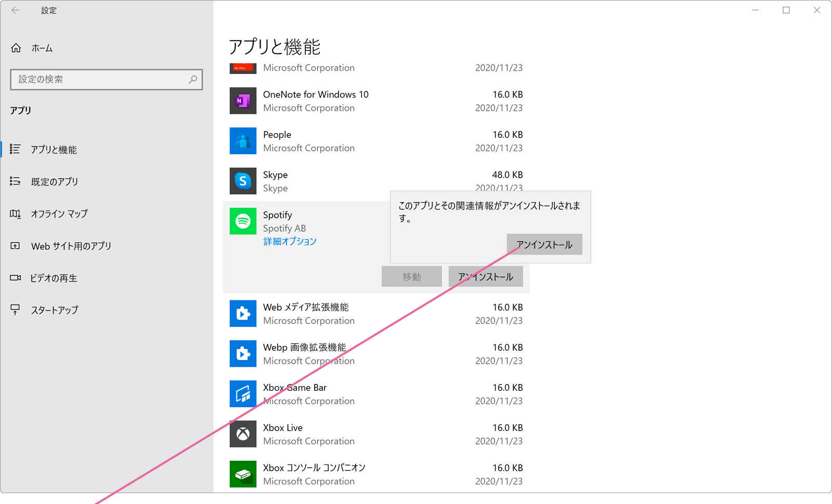Open Web サイト用のアプリ page
Image resolution: width=832 pixels, height=504 pixels.
click(71, 246)
